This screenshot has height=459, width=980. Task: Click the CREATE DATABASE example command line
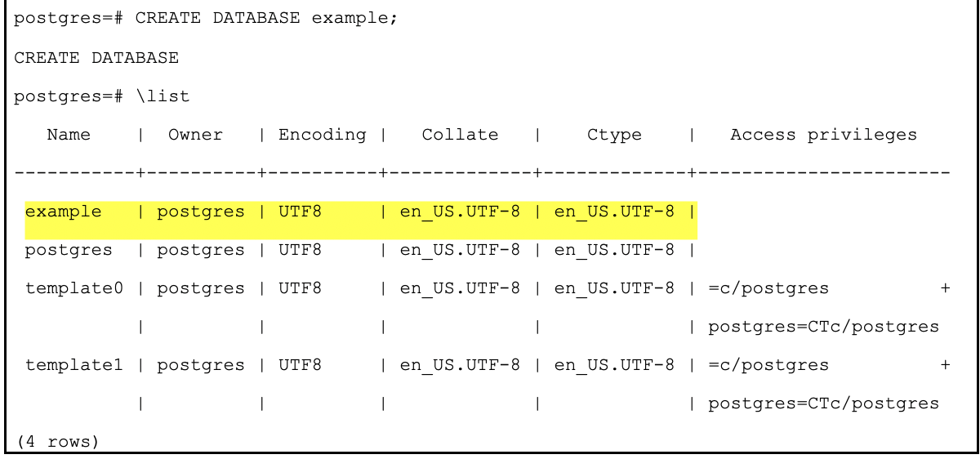point(205,20)
